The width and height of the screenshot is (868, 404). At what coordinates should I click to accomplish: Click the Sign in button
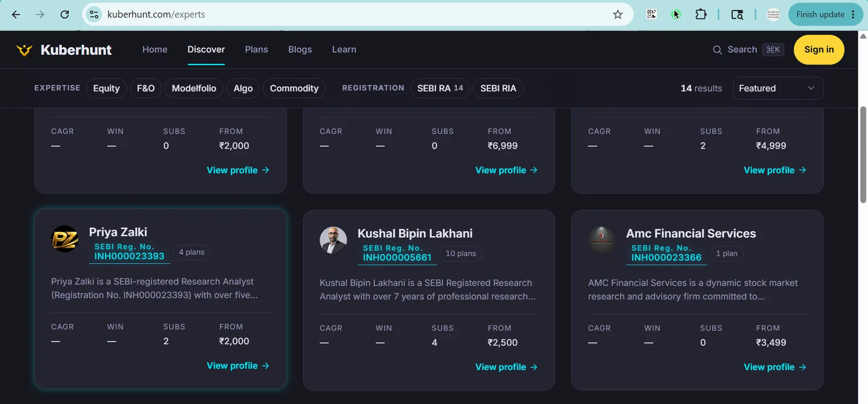(819, 50)
